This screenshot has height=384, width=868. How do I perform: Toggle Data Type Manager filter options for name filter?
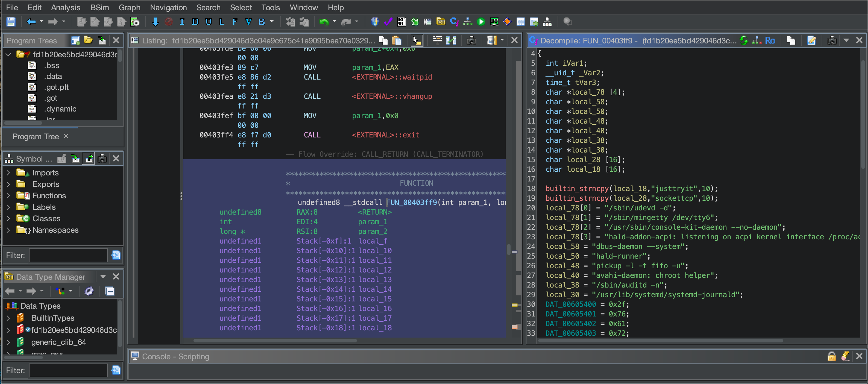coord(116,370)
